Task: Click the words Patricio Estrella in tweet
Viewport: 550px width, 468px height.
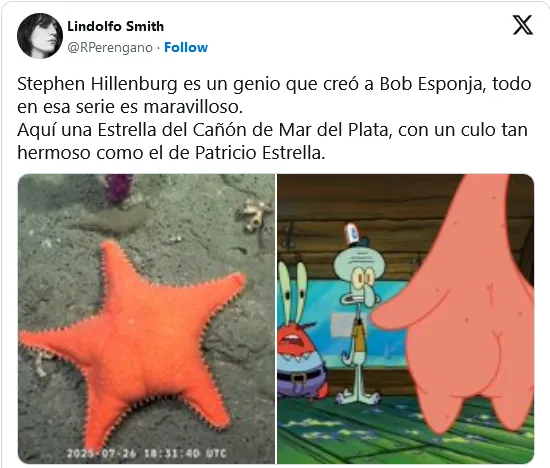Action: point(259,153)
